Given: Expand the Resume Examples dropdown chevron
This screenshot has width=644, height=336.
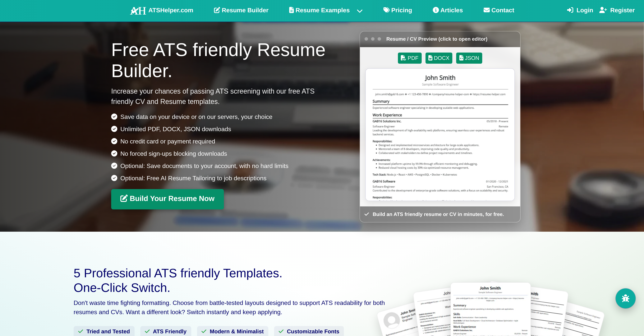Looking at the screenshot, I should click(360, 11).
